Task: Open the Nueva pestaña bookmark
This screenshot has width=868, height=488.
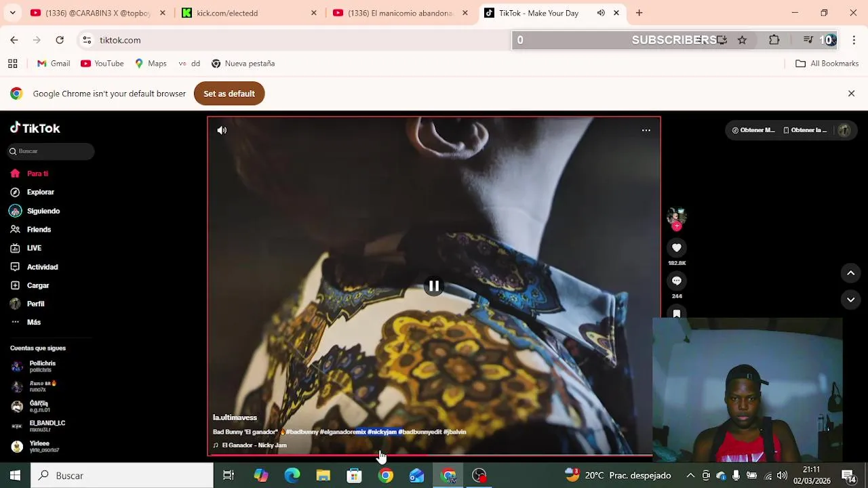Action: click(x=243, y=64)
